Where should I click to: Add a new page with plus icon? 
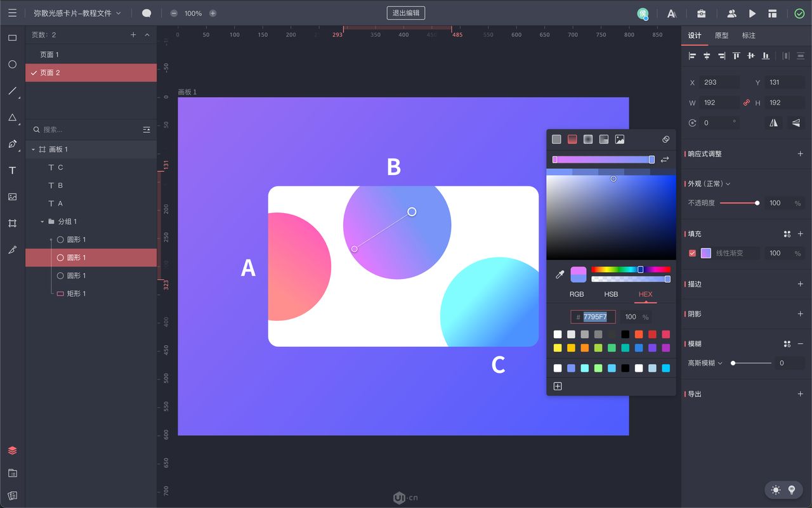click(133, 35)
